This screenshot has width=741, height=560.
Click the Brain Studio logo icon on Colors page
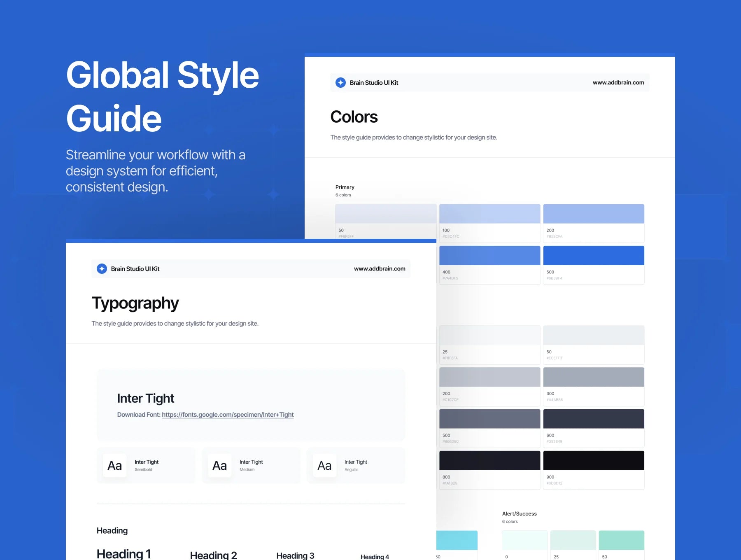coord(340,82)
